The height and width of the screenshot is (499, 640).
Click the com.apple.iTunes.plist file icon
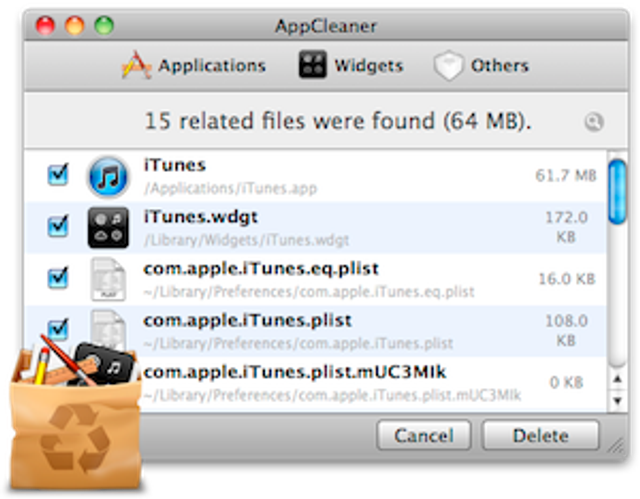point(108,329)
